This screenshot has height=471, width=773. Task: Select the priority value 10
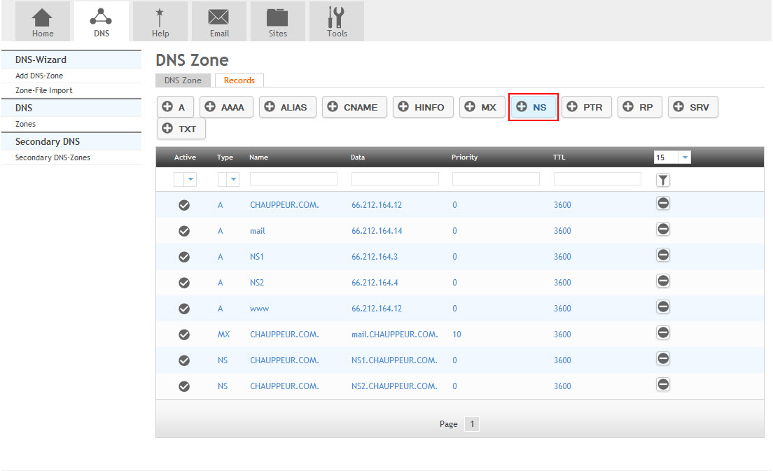point(457,334)
